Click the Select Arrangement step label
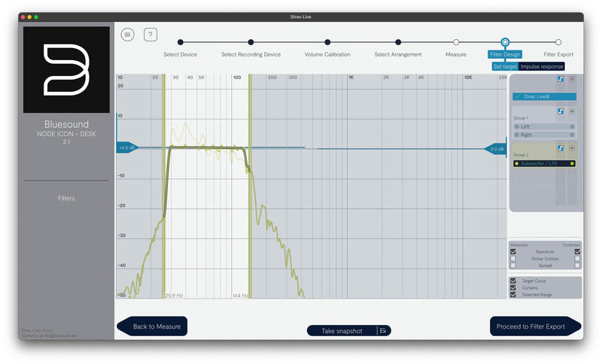Screen dimensions: 602x364 pos(398,54)
